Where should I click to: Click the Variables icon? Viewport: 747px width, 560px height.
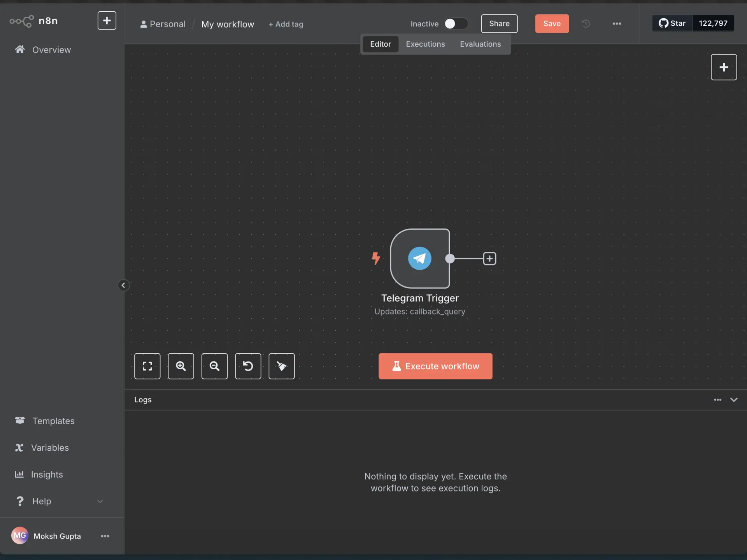pos(19,448)
